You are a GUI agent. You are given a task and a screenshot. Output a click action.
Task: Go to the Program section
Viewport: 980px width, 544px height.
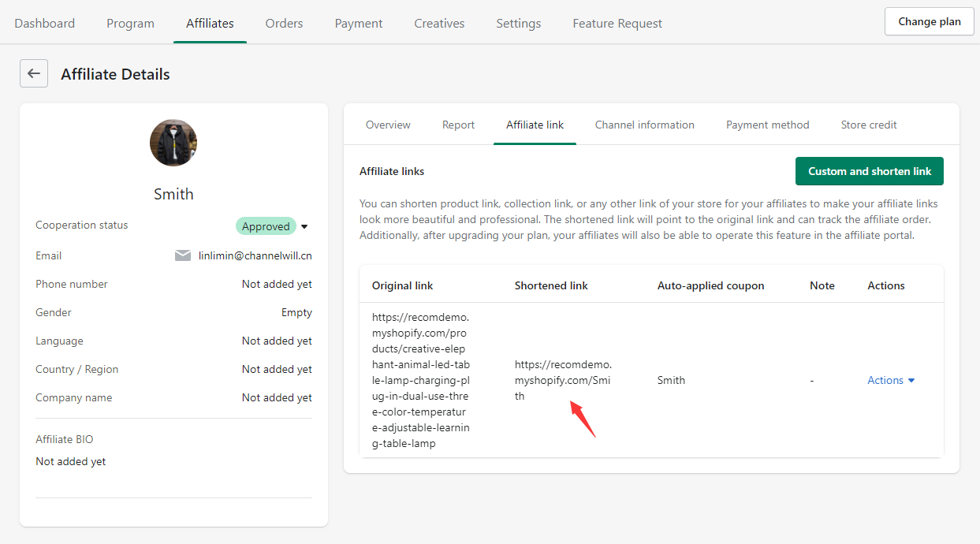(131, 23)
